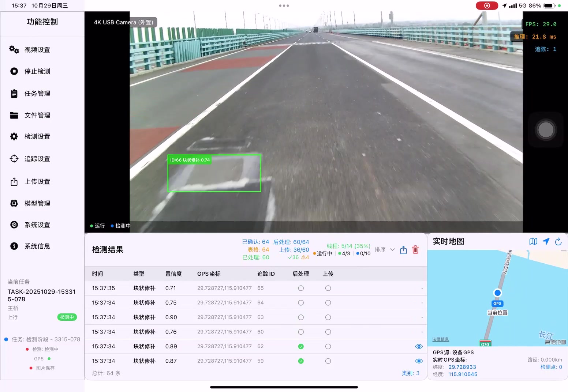The width and height of the screenshot is (568, 392).
Task: Open 视频设置 menu label
Action: pos(37,50)
